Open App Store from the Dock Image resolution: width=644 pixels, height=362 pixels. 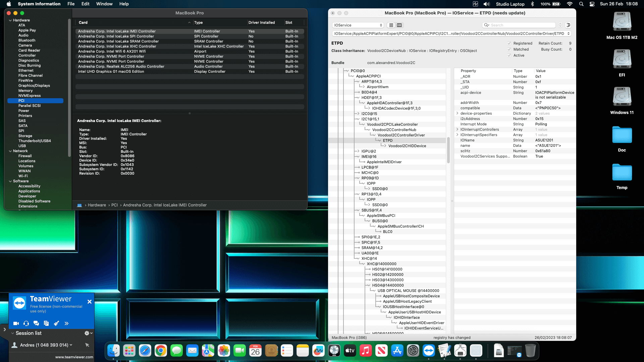pos(397,351)
